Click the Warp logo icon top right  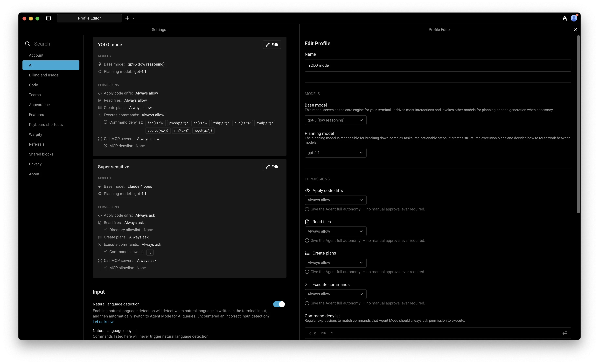pyautogui.click(x=564, y=18)
